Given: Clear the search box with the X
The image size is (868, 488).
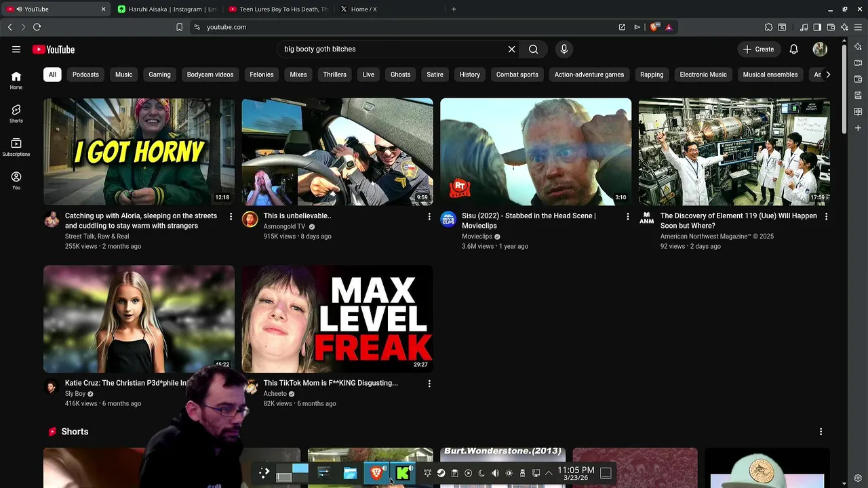Looking at the screenshot, I should point(512,49).
